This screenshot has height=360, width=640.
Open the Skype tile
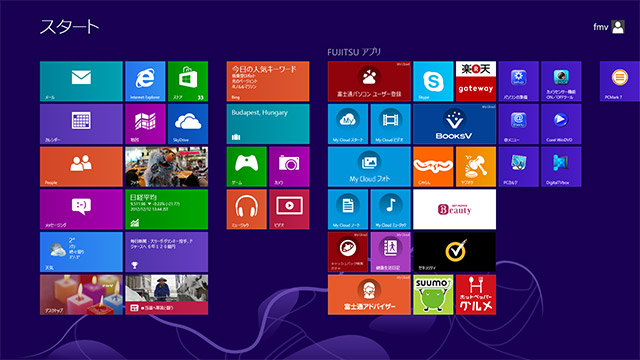pyautogui.click(x=433, y=81)
